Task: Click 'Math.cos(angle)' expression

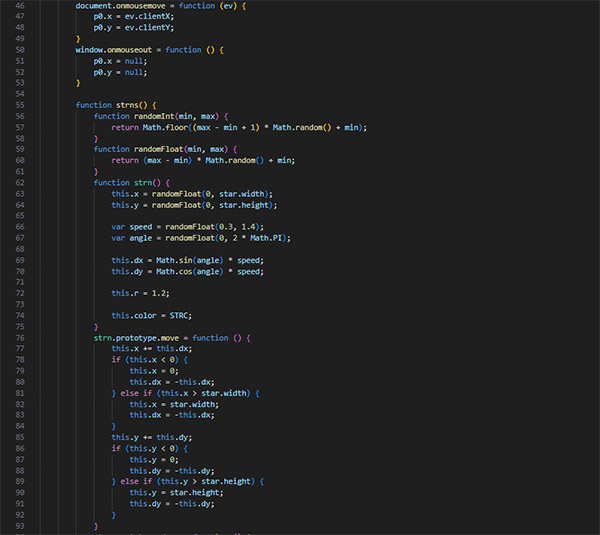Action: pos(189,272)
